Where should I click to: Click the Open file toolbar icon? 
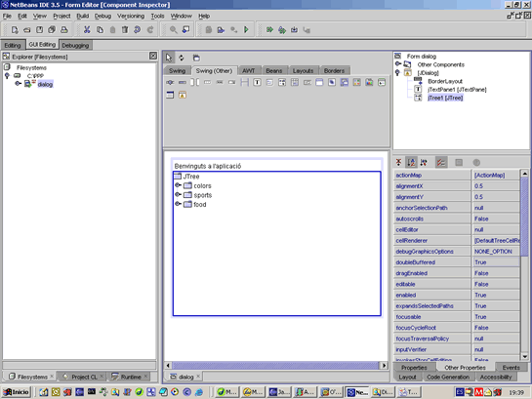click(26, 30)
